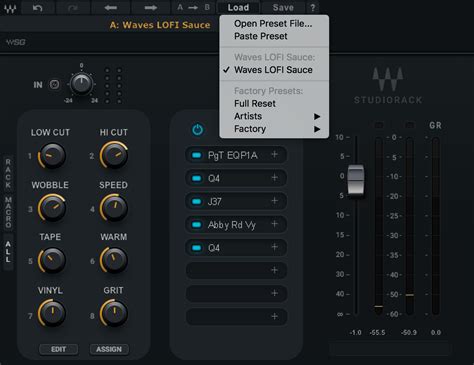Click the EDIT macros button
This screenshot has height=365, width=474.
(x=59, y=349)
